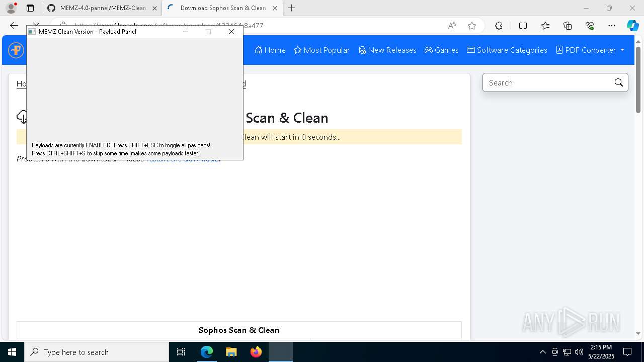Expand the PDF Converter dropdown

pyautogui.click(x=590, y=50)
